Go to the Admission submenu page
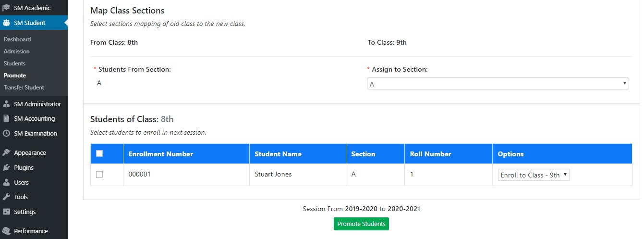The width and height of the screenshot is (644, 239). (17, 51)
